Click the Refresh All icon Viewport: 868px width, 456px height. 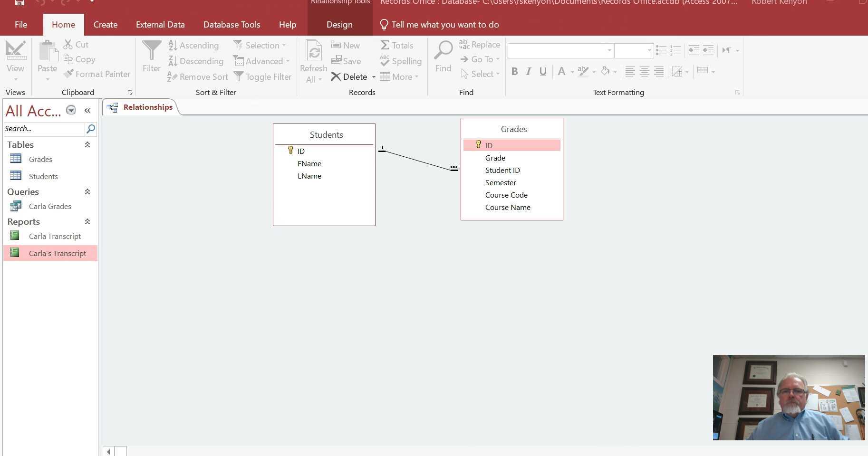coord(313,51)
